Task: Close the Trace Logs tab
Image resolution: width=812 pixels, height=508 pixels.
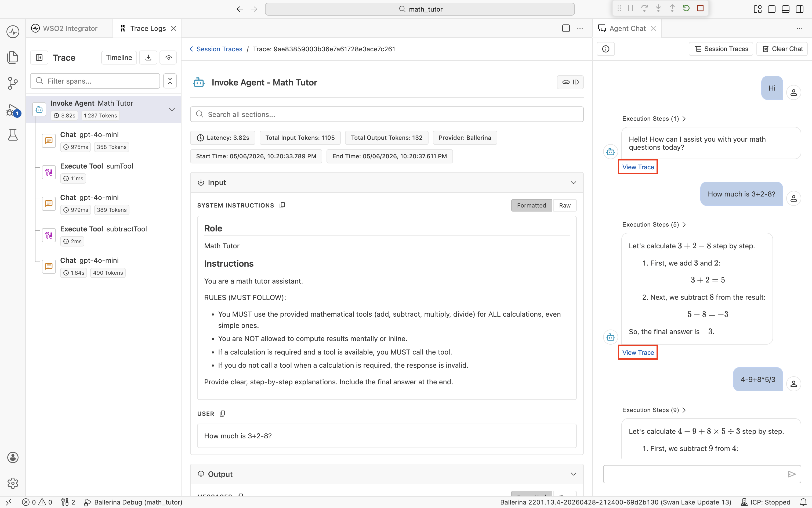Action: [173, 28]
